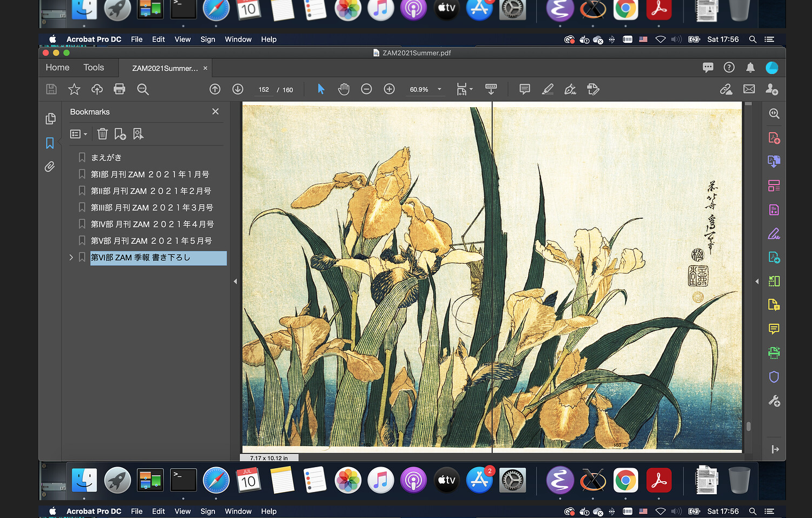
Task: Close the Bookmarks panel
Action: [x=216, y=112]
